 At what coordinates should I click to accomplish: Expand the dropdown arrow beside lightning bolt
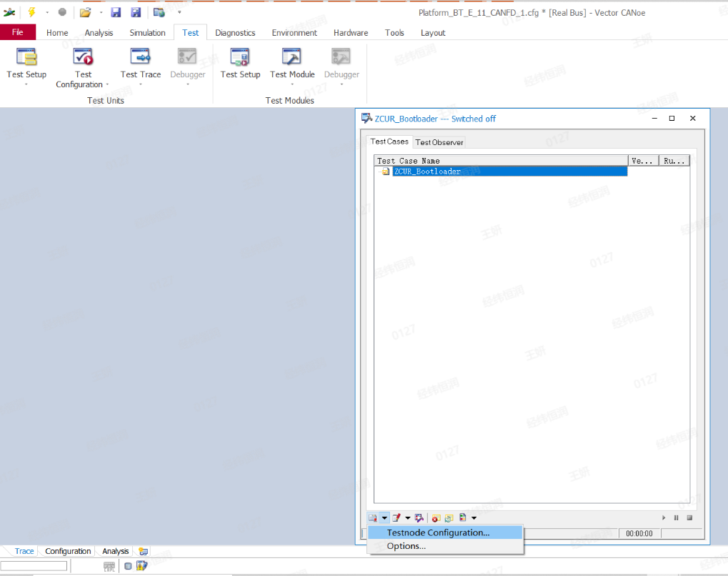tap(47, 13)
